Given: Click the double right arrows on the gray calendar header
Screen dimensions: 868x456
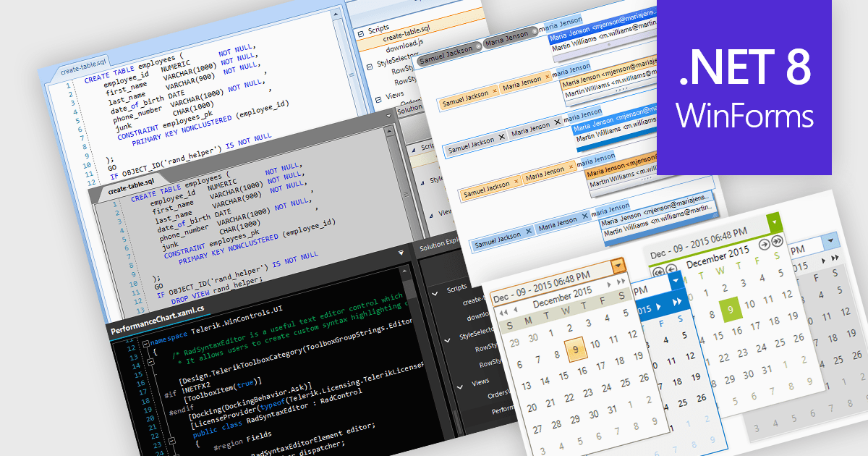Looking at the screenshot, I should click(x=834, y=258).
